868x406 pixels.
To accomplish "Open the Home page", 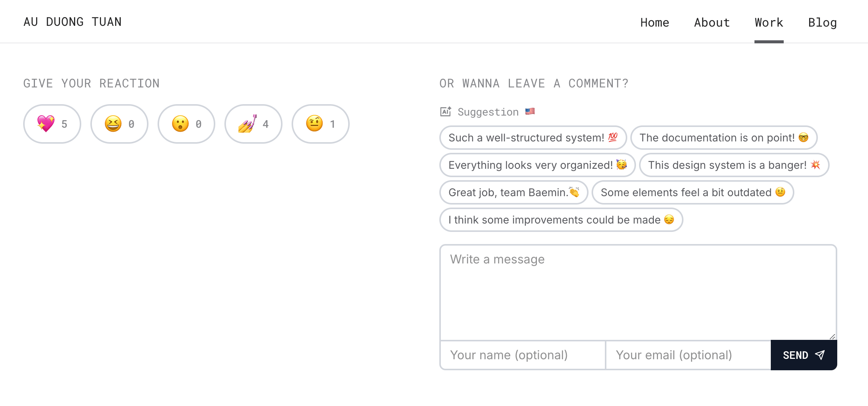I will pos(655,22).
